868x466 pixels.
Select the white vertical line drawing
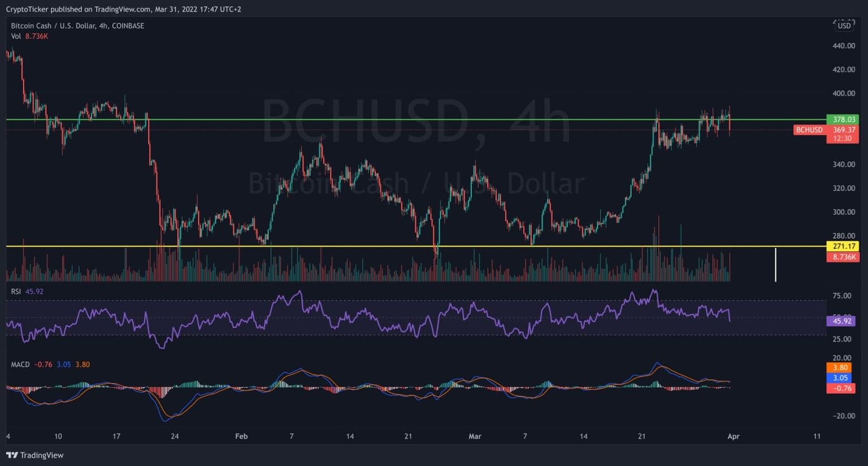click(x=775, y=264)
